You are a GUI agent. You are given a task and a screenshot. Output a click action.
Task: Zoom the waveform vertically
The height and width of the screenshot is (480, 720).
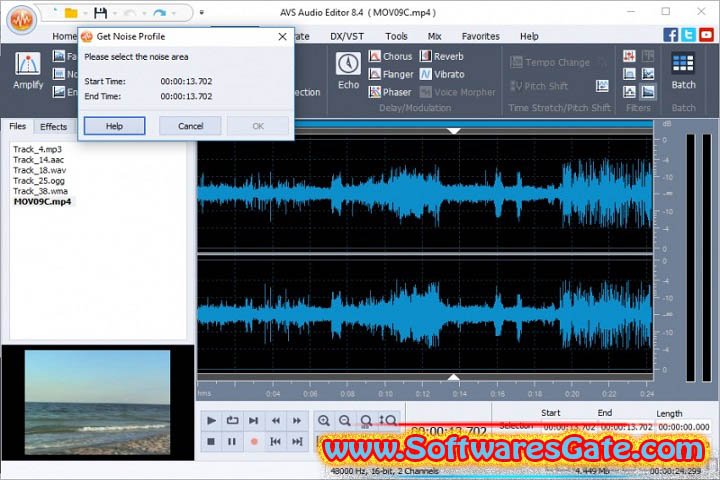(x=388, y=420)
